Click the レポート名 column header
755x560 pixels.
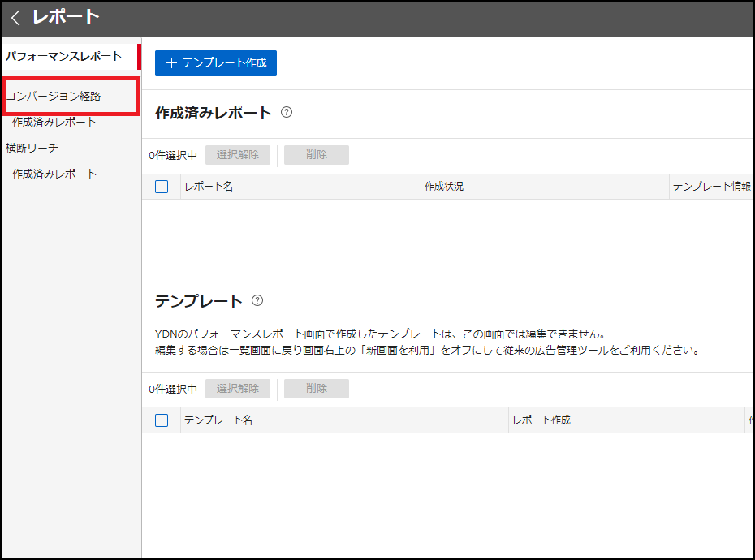[209, 187]
